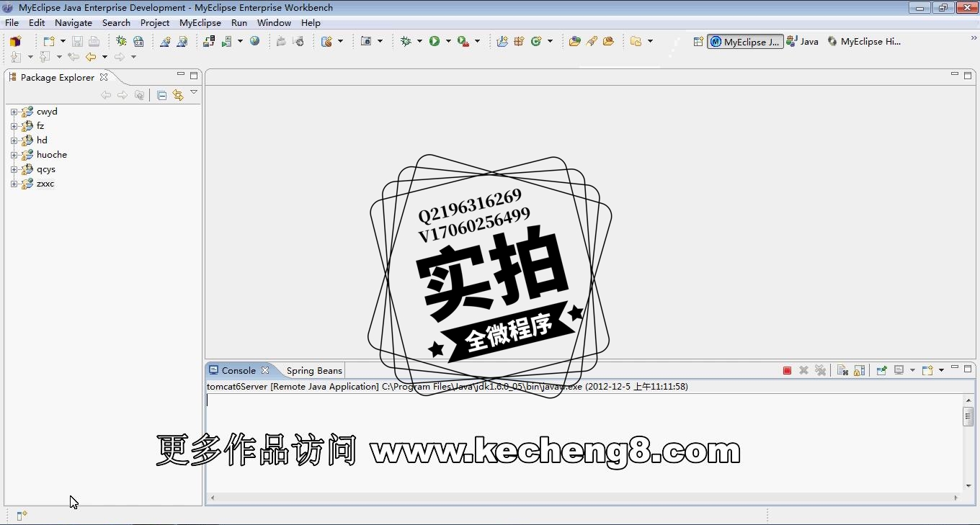The height and width of the screenshot is (525, 980).
Task: Click the Open Type folder icon
Action: point(574,41)
